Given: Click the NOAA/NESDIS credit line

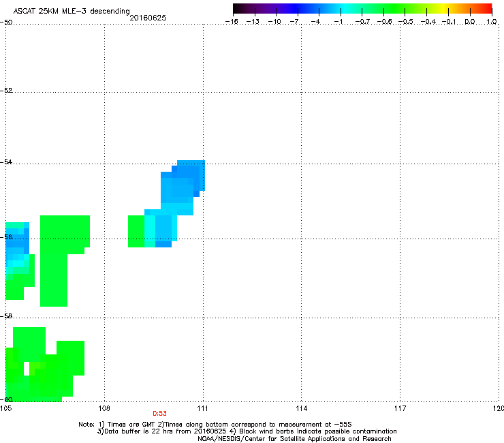Looking at the screenshot, I should (x=294, y=439).
